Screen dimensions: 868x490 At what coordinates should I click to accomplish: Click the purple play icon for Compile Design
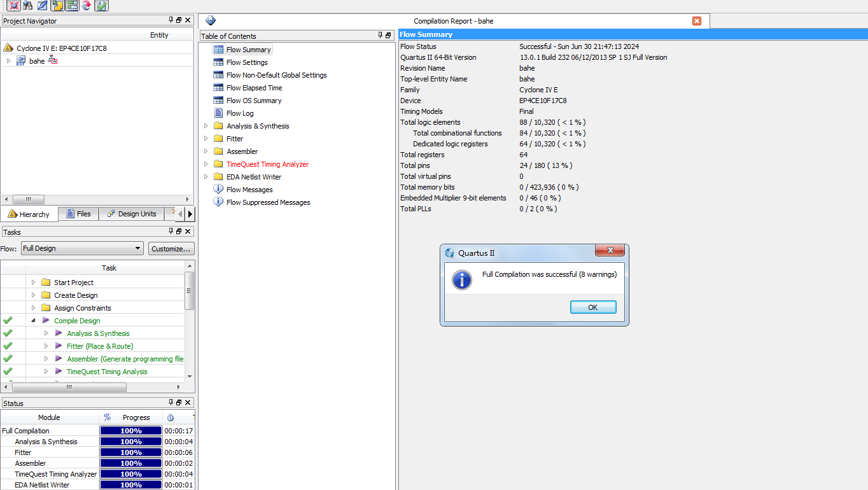click(46, 320)
